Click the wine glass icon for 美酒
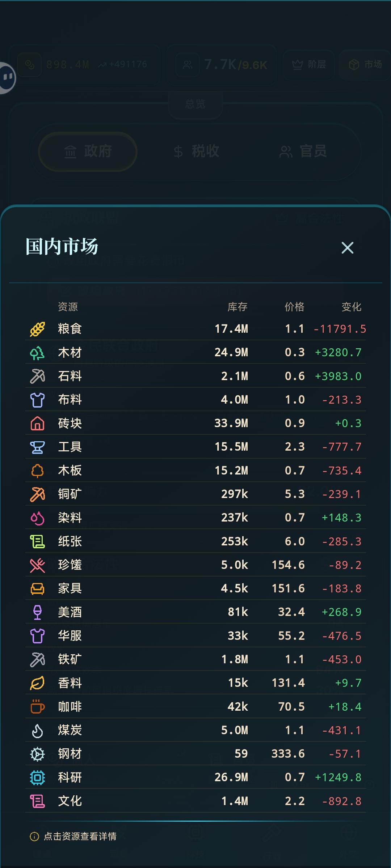 pos(37,612)
